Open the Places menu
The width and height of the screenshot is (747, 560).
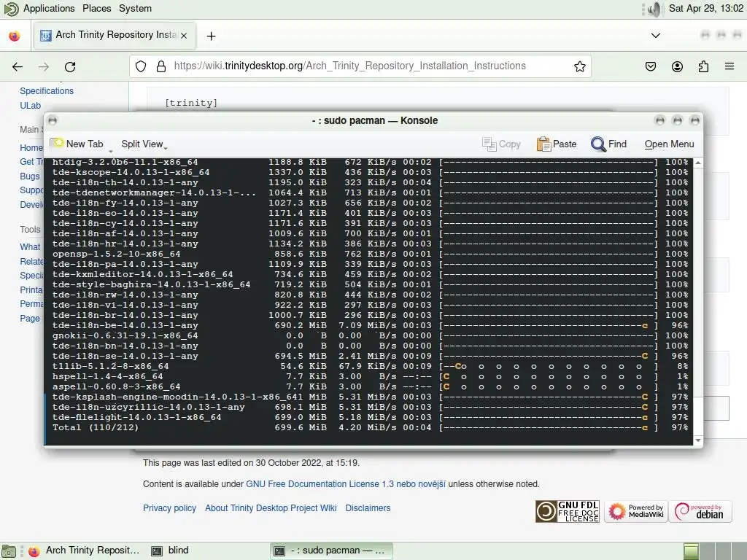tap(97, 9)
